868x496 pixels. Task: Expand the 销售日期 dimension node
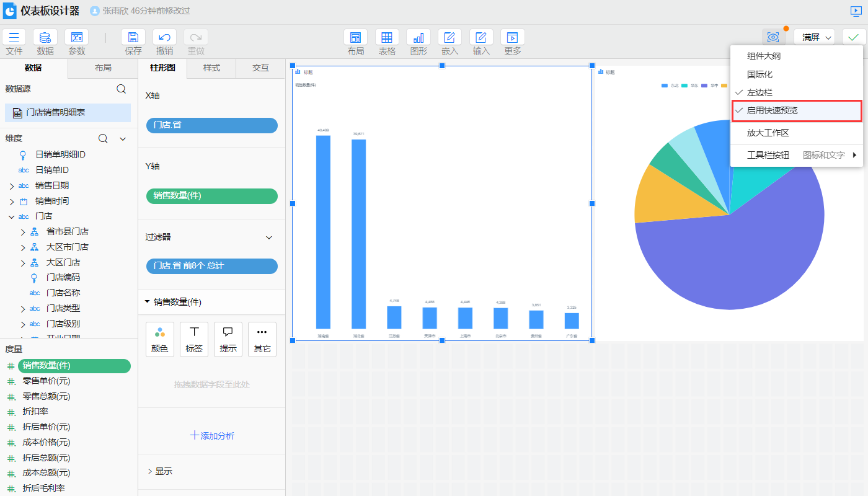click(12, 185)
